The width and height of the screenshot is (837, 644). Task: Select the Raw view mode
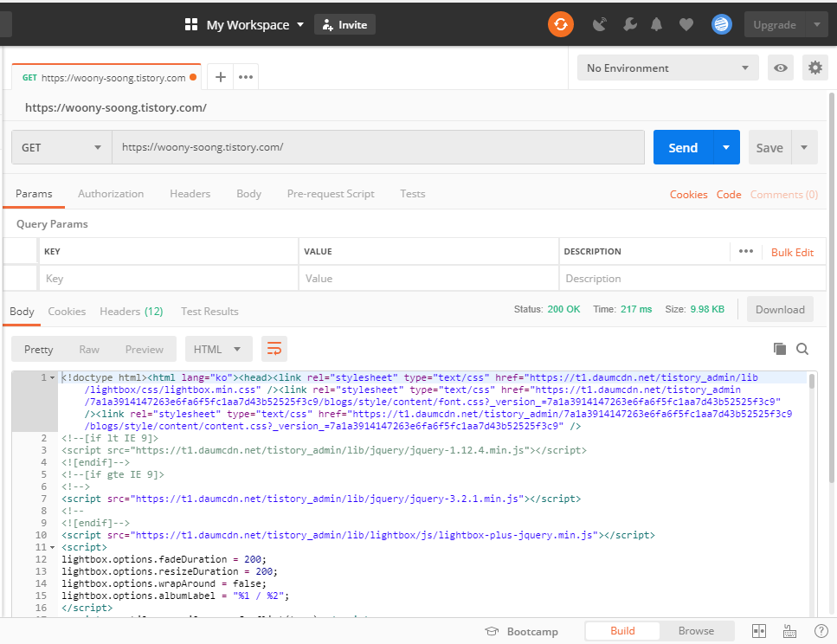tap(89, 349)
